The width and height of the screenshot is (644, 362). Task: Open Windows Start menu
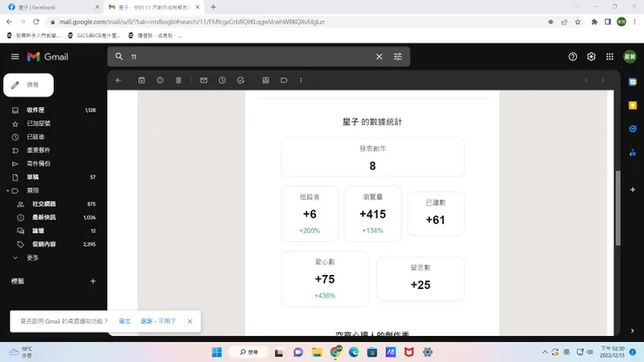(x=217, y=352)
